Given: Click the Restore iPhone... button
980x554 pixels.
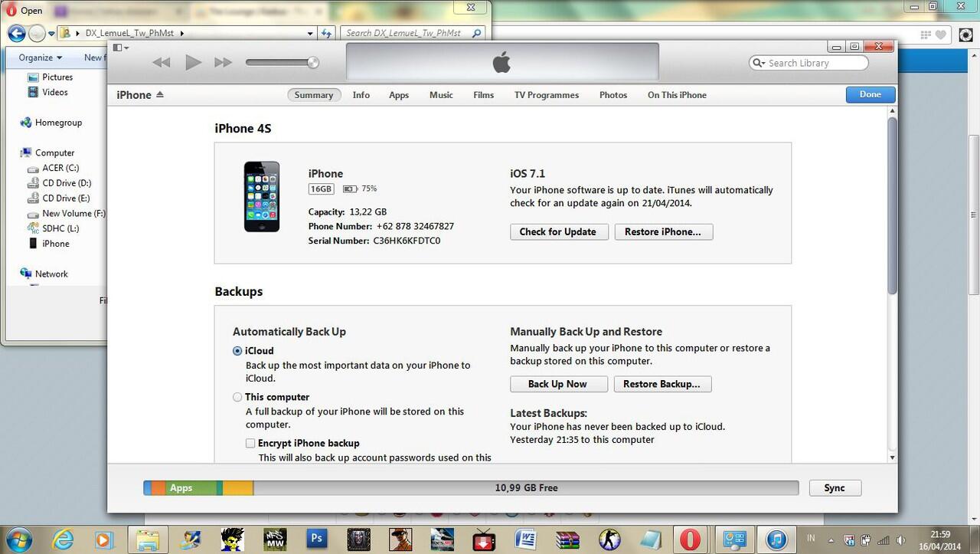Looking at the screenshot, I should (x=663, y=231).
